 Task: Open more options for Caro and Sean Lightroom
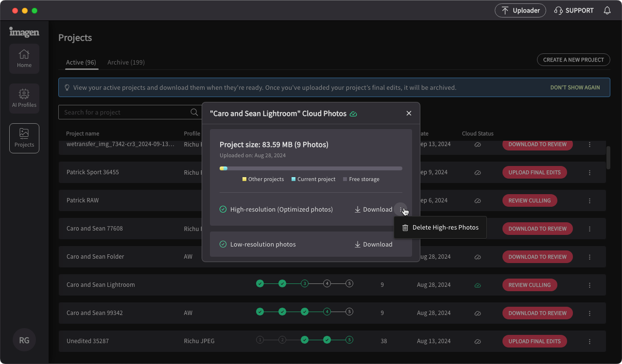pyautogui.click(x=589, y=285)
